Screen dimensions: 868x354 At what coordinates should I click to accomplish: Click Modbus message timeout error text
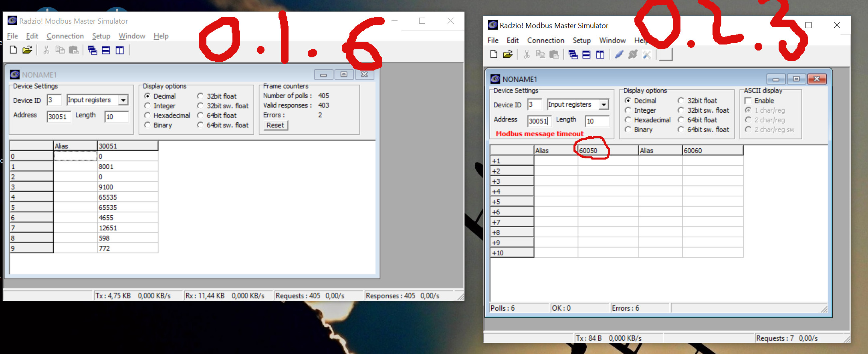[x=539, y=134]
